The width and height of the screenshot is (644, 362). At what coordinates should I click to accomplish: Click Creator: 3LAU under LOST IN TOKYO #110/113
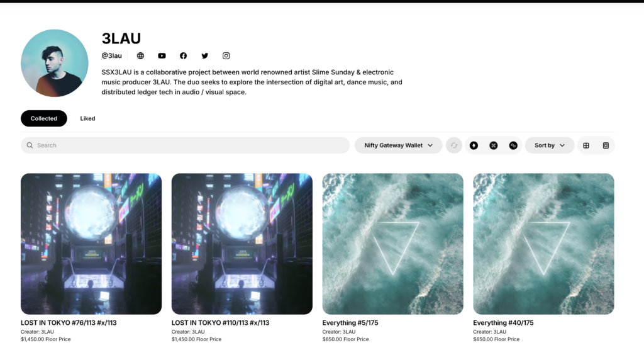[x=188, y=332]
